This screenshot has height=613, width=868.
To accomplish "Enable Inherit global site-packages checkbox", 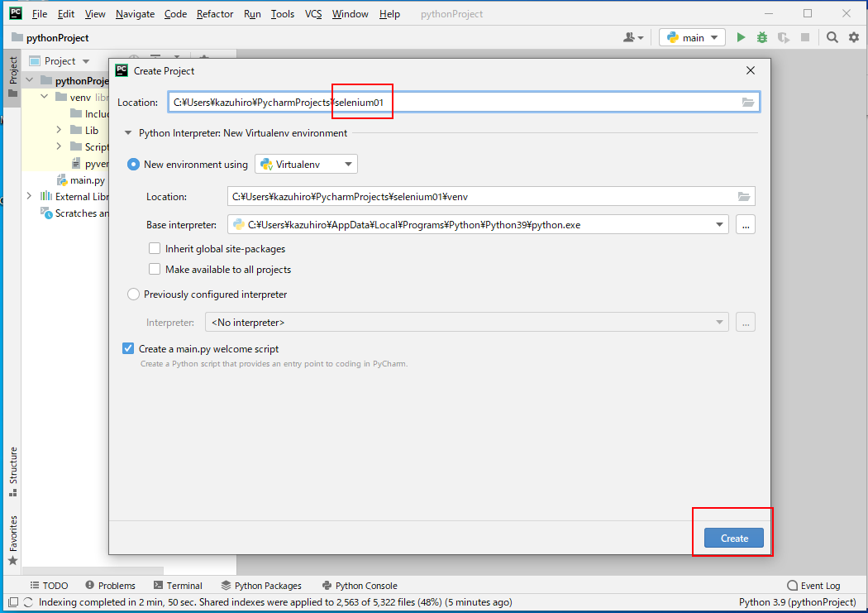I will tap(155, 248).
